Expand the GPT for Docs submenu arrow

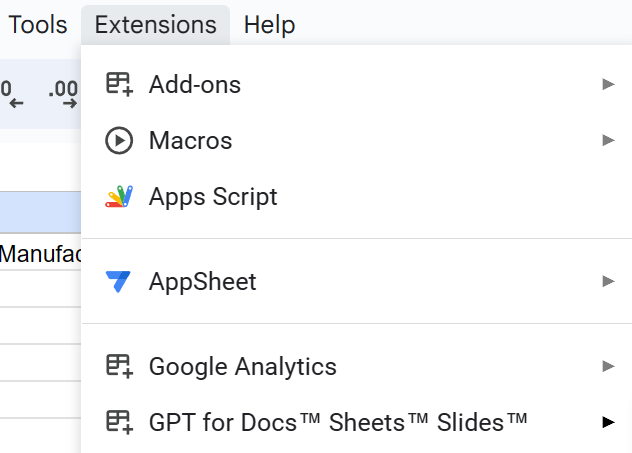click(608, 422)
